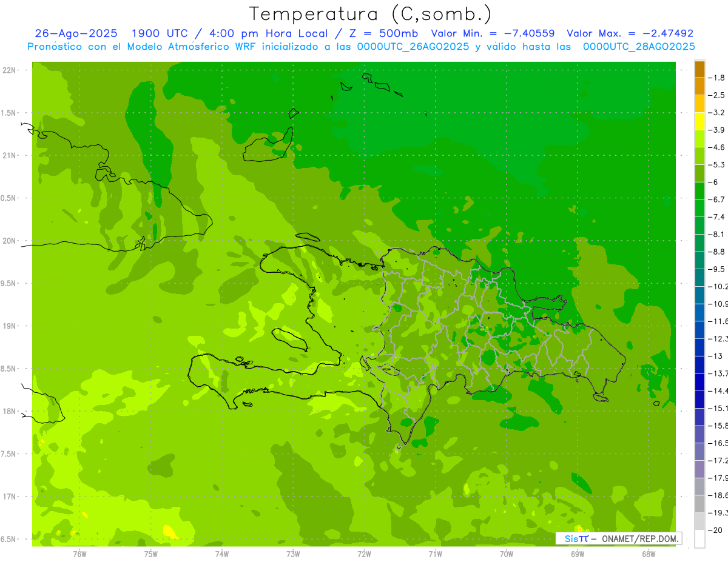Click the "-1.8" color scale label
The width and height of the screenshot is (728, 562).
point(716,78)
